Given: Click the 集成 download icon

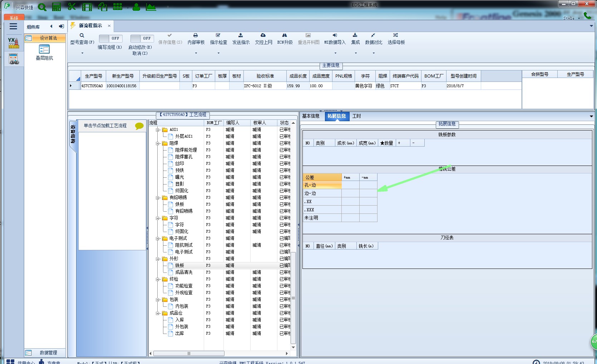Looking at the screenshot, I should 355,35.
